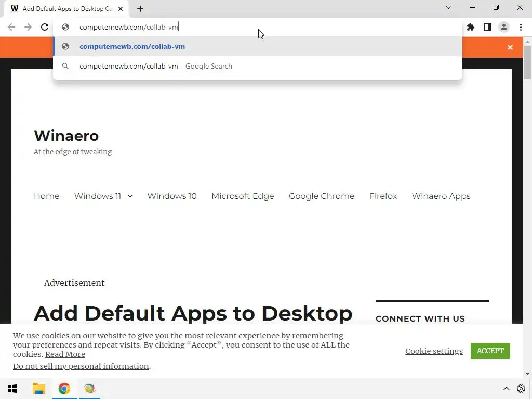Click the browser back arrow
This screenshot has height=399, width=532.
pyautogui.click(x=11, y=27)
